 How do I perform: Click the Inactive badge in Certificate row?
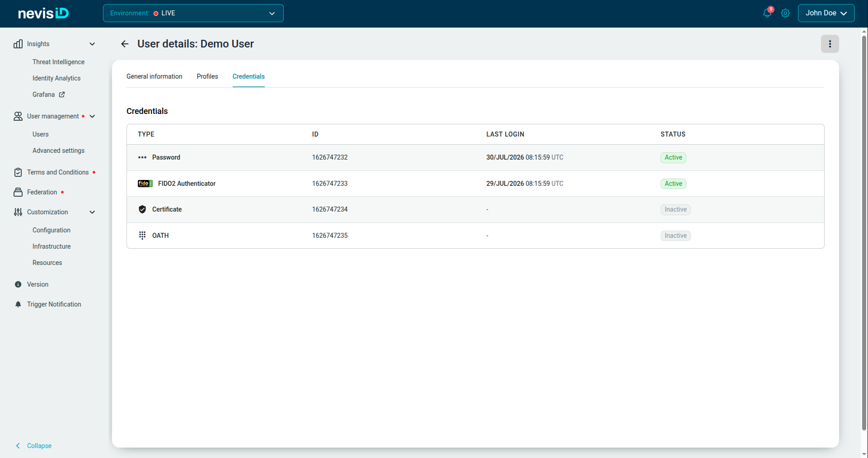[x=676, y=209]
